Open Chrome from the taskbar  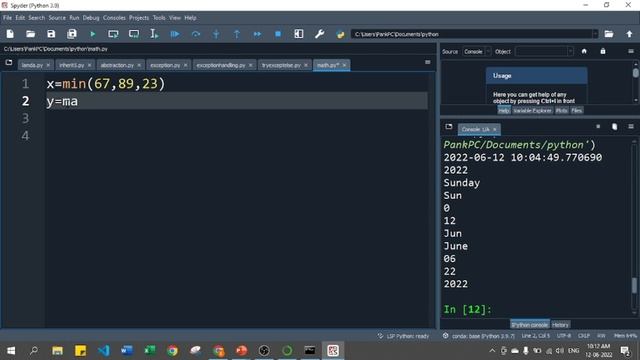(x=172, y=351)
